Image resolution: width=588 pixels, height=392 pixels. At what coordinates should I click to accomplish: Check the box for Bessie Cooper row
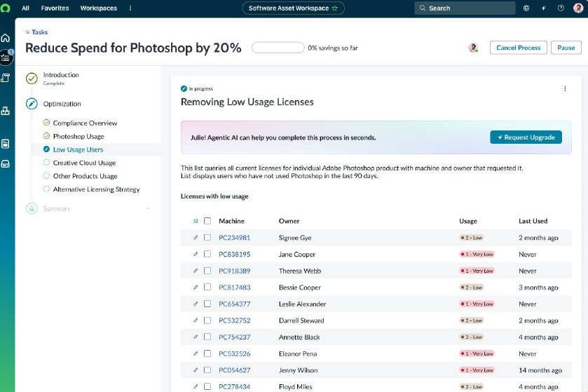(207, 287)
